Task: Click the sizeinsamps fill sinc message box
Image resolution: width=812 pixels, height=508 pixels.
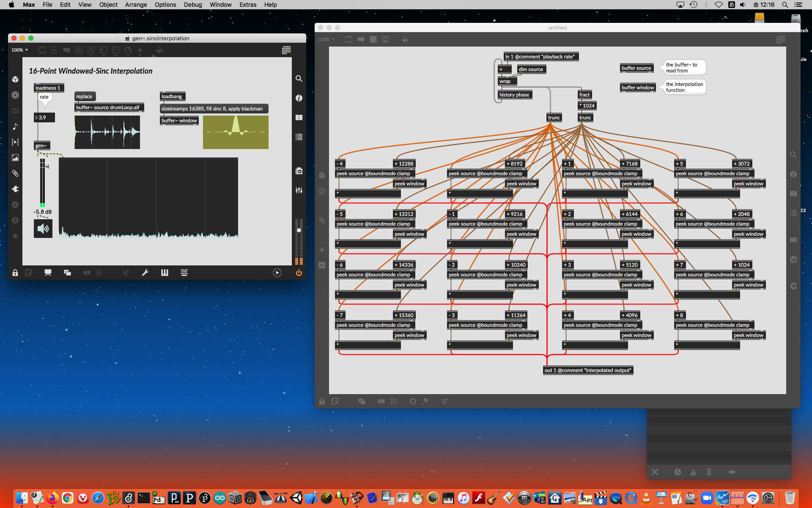Action: (x=213, y=109)
